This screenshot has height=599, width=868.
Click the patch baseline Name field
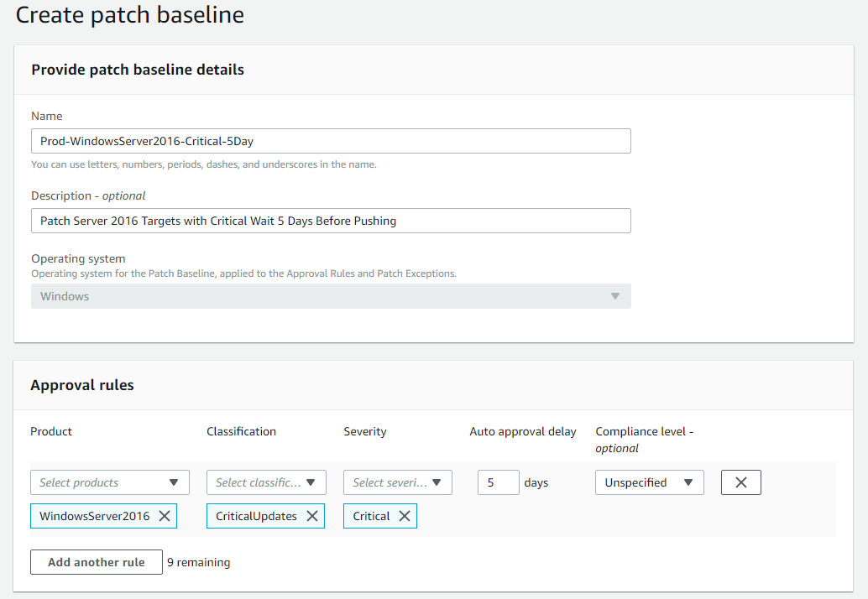[x=331, y=141]
